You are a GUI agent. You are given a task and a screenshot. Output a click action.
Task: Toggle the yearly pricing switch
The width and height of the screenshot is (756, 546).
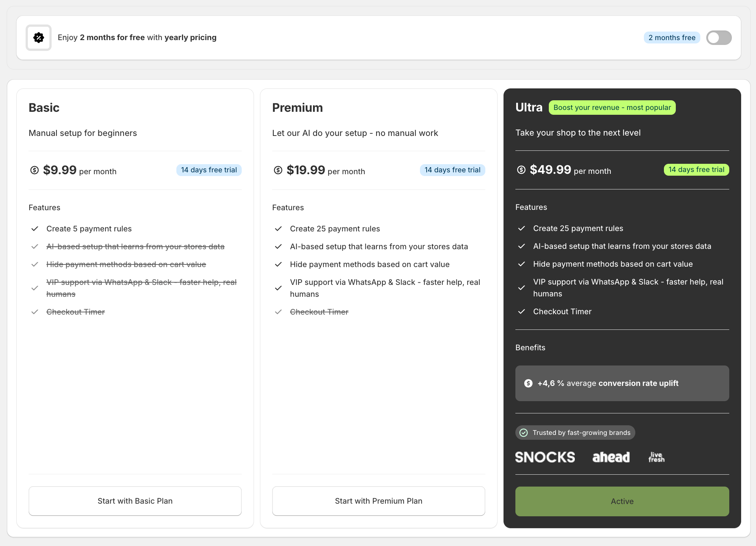719,38
